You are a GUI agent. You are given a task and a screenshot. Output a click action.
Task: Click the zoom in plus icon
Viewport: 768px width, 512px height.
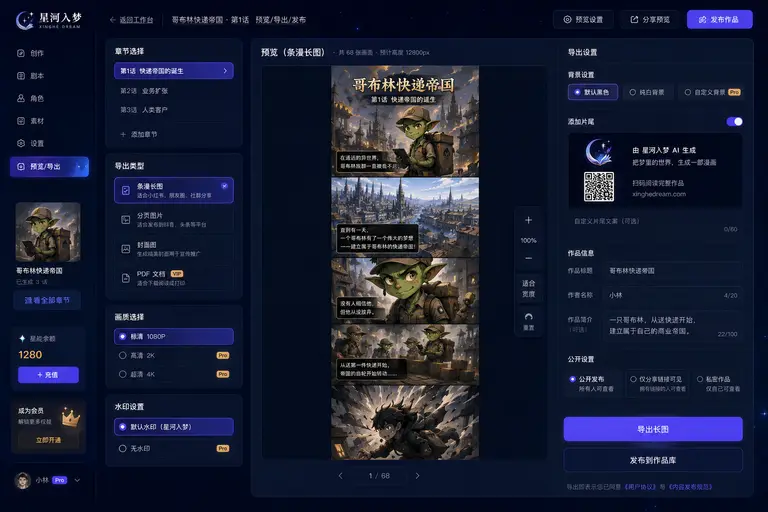point(528,220)
